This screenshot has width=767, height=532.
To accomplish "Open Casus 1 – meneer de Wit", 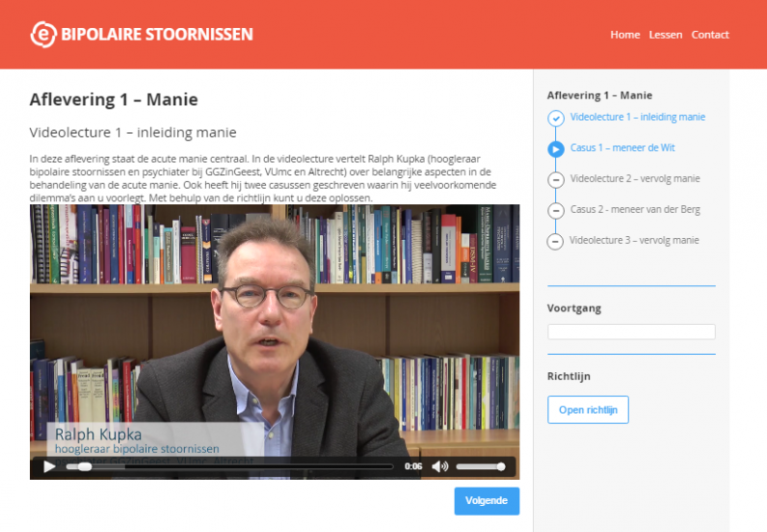I will click(x=622, y=148).
